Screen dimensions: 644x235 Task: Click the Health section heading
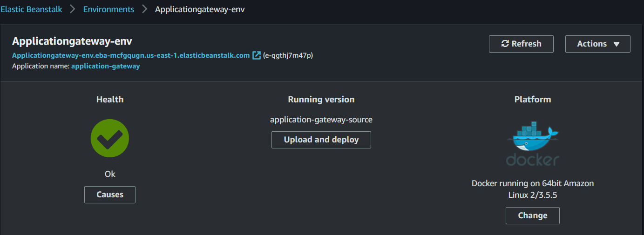click(110, 99)
